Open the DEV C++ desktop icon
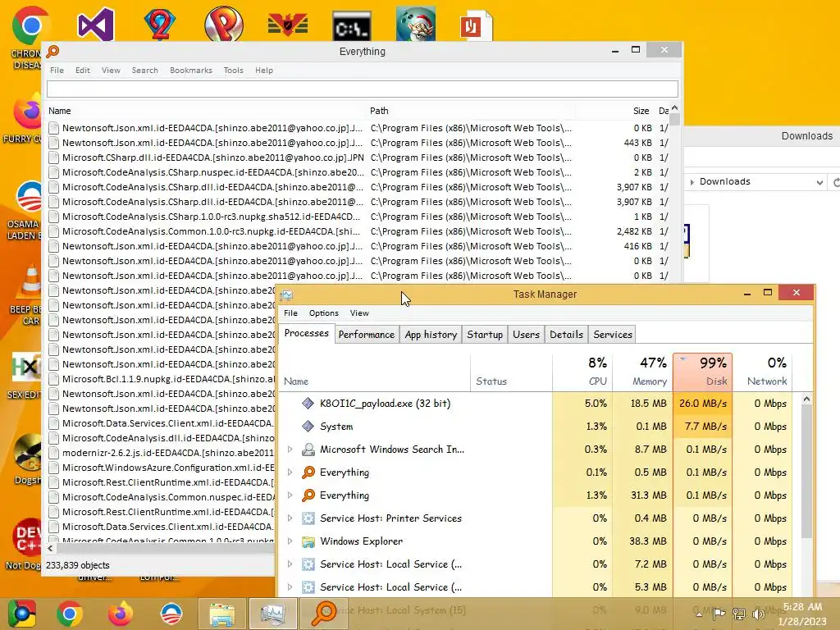 pos(28,538)
